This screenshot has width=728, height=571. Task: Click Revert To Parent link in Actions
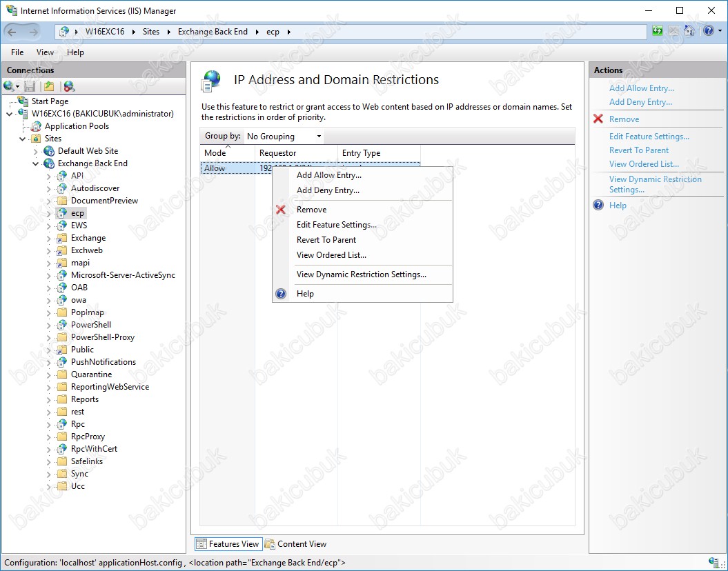tap(639, 150)
